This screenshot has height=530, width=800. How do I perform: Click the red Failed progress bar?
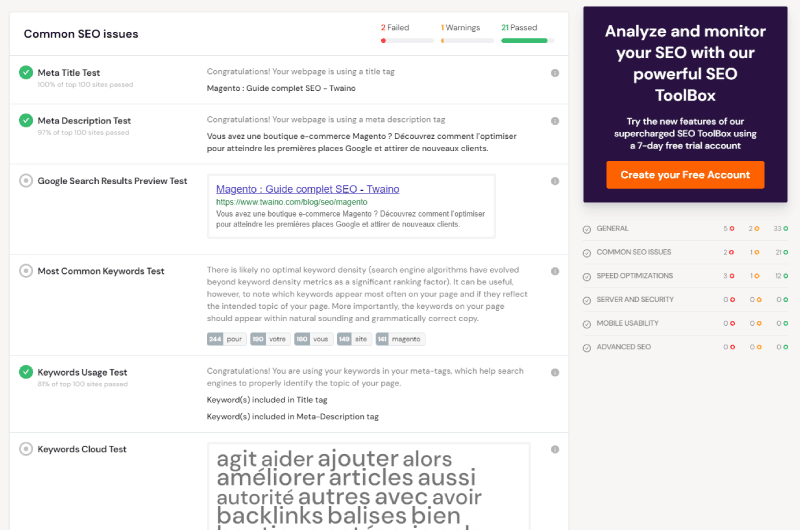point(407,41)
